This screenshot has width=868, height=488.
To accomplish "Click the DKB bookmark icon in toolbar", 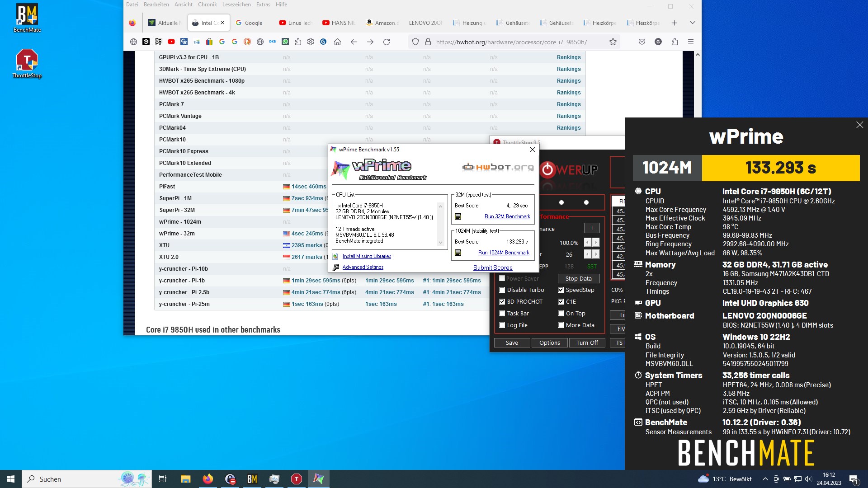I will 273,42.
